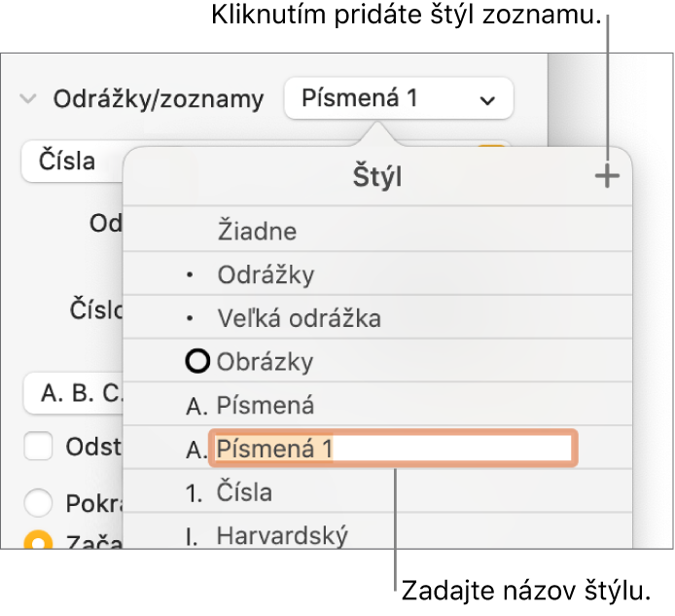Click the plus icon to add list style
Screen dimensions: 675x616
click(x=607, y=176)
